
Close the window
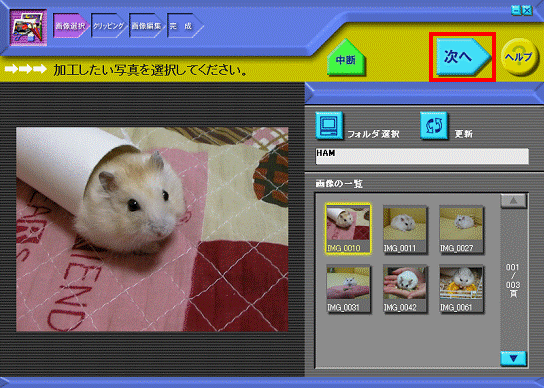point(527,11)
